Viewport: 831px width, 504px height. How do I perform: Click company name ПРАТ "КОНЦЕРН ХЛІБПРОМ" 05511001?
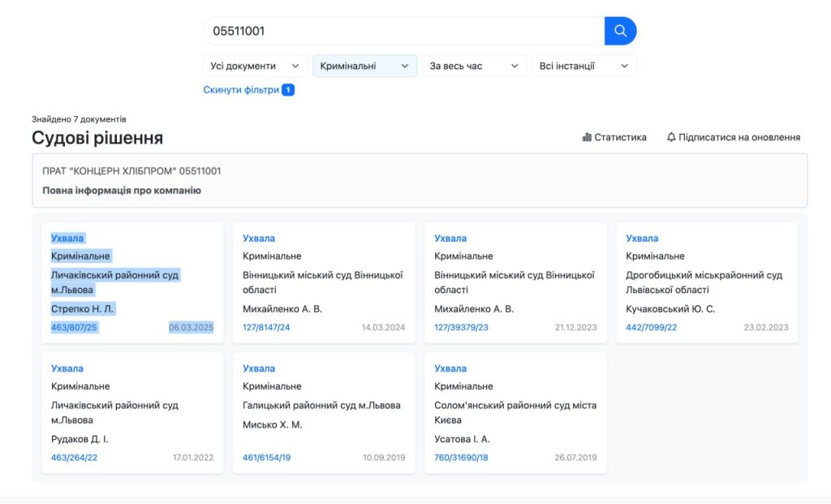click(x=131, y=171)
